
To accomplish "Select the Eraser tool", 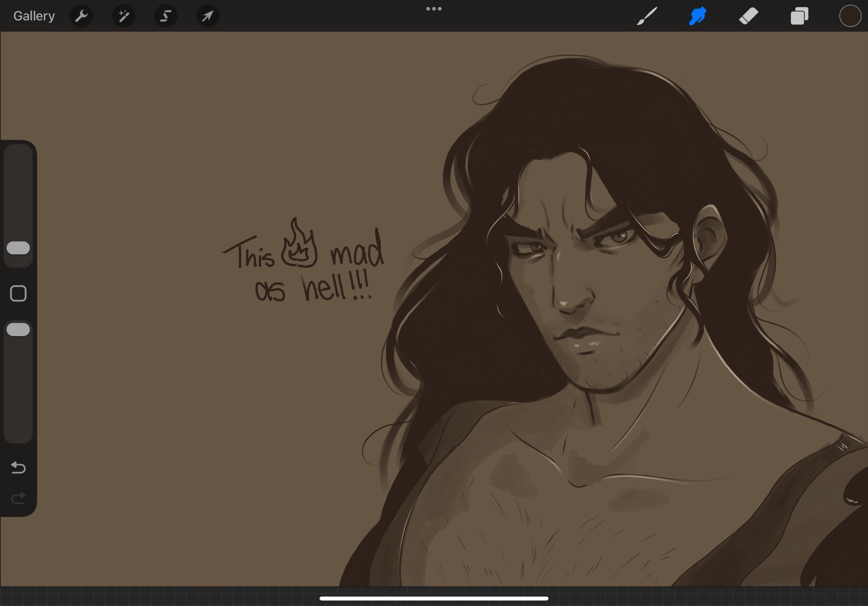I will [748, 16].
